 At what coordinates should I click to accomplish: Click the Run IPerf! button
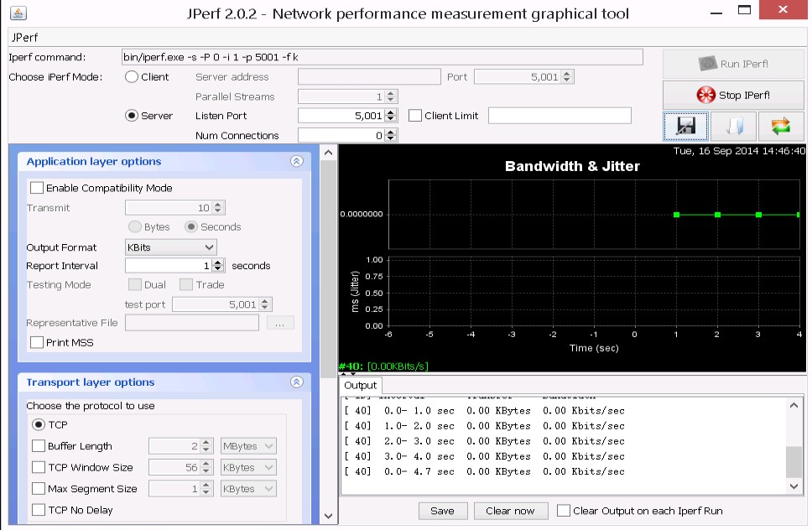[x=733, y=65]
